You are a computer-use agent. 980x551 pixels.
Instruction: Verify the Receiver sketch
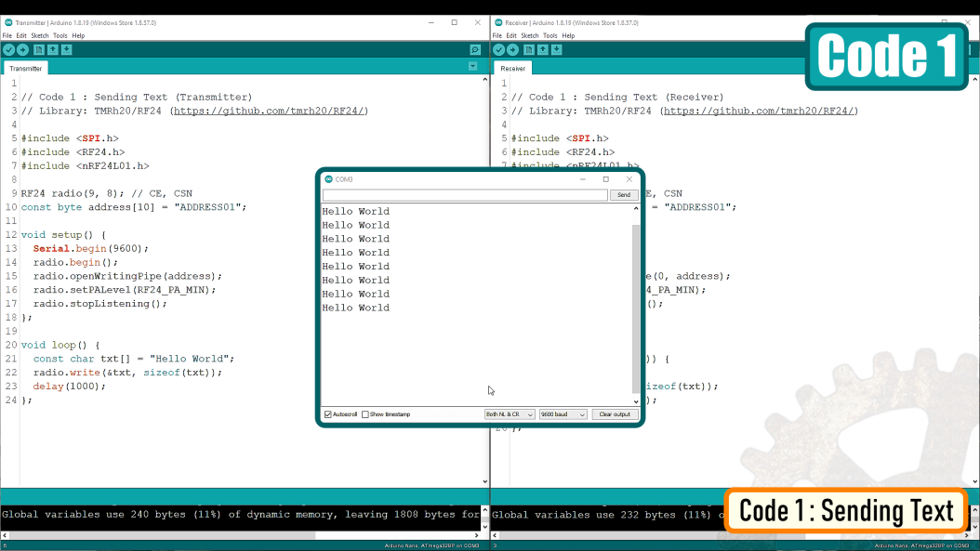(x=499, y=50)
